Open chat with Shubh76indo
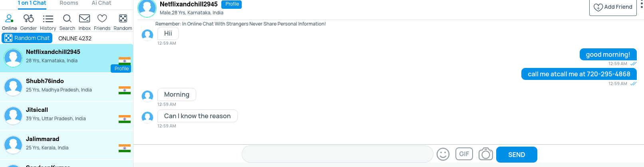The height and width of the screenshot is (167, 644). pyautogui.click(x=66, y=87)
